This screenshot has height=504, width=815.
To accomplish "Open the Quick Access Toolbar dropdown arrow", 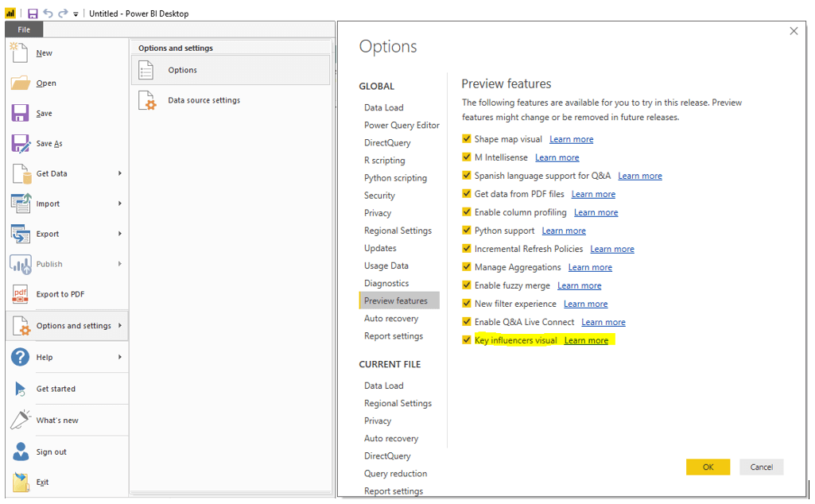I will pyautogui.click(x=76, y=14).
